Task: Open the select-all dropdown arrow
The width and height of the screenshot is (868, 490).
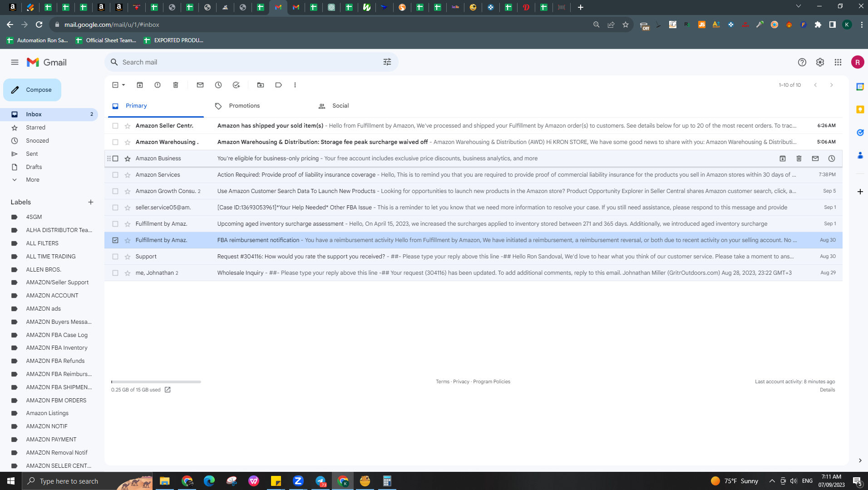Action: (x=123, y=85)
